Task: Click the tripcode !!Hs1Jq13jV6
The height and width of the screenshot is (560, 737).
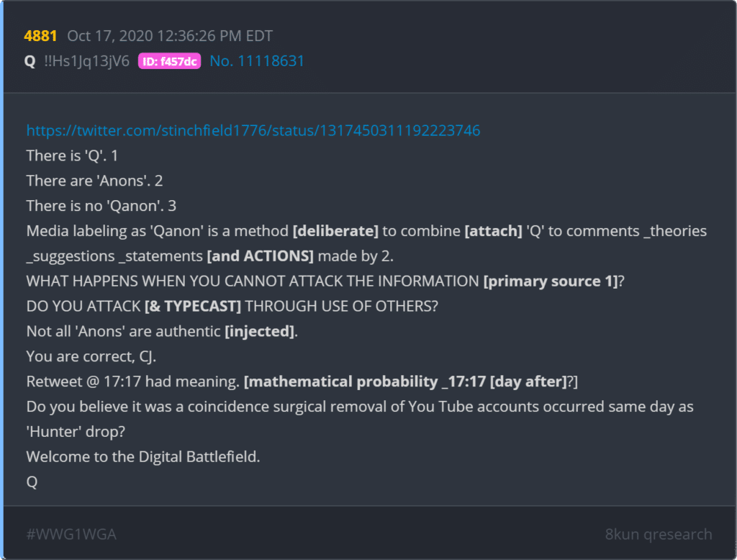Action: [x=86, y=61]
